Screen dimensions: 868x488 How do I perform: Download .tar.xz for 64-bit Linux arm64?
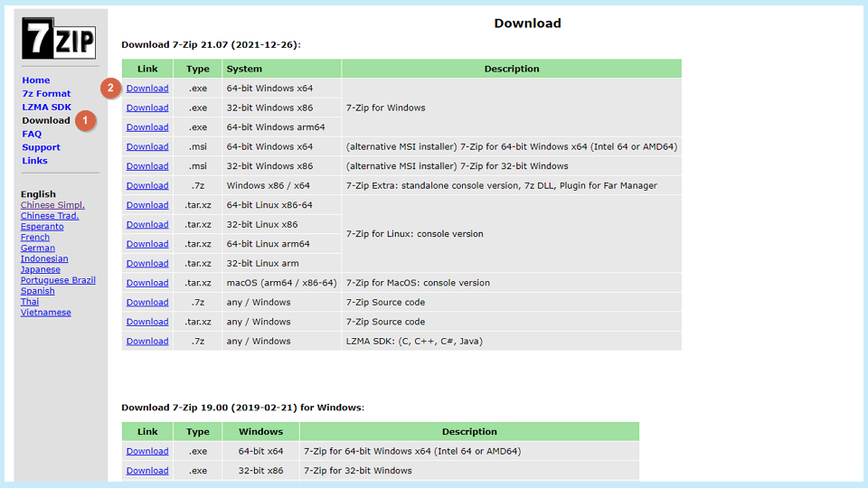click(147, 243)
